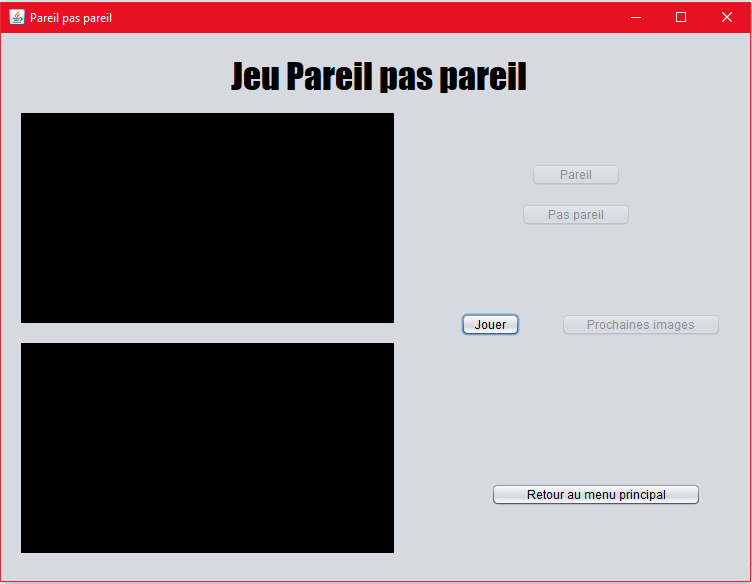This screenshot has height=584, width=752.
Task: Choose the Pas pareil button
Action: pyautogui.click(x=576, y=215)
